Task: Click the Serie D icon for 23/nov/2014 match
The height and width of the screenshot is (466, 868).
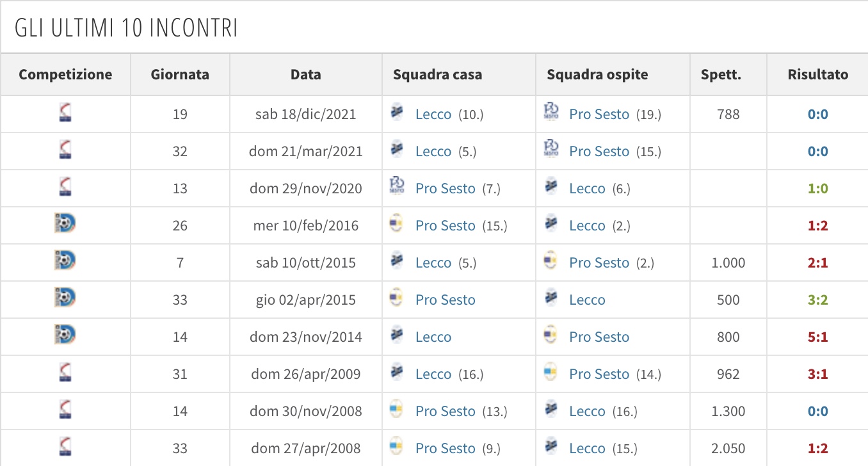Action: point(65,337)
